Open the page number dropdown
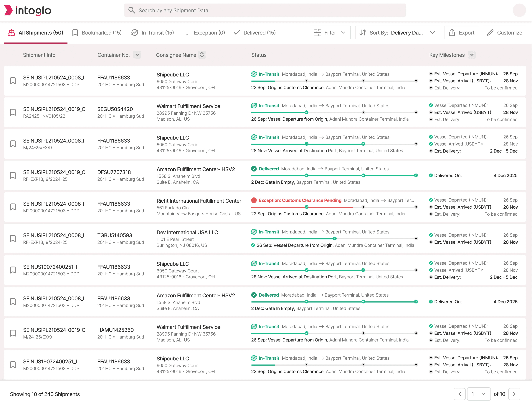 click(479, 394)
